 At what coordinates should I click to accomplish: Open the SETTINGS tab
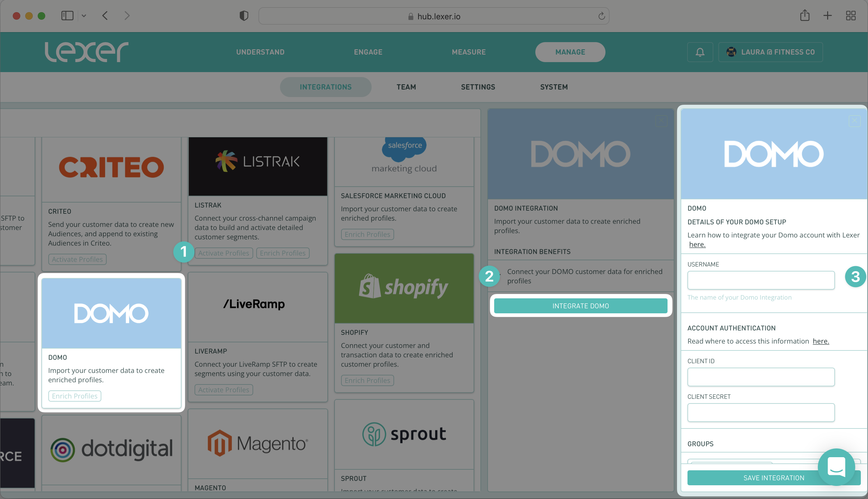tap(478, 87)
